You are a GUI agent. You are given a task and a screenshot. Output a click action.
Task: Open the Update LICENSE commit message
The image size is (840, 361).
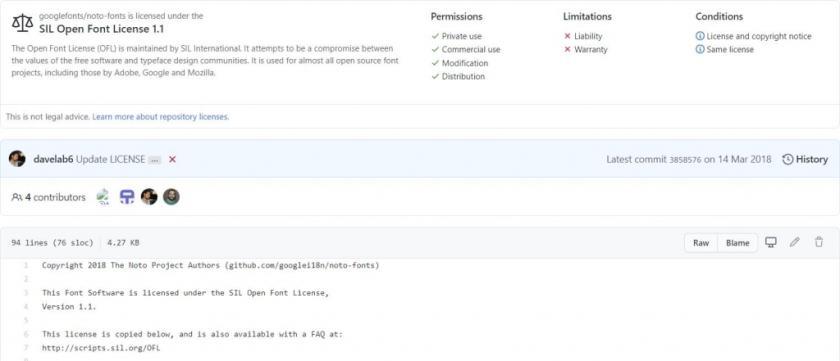coord(110,159)
